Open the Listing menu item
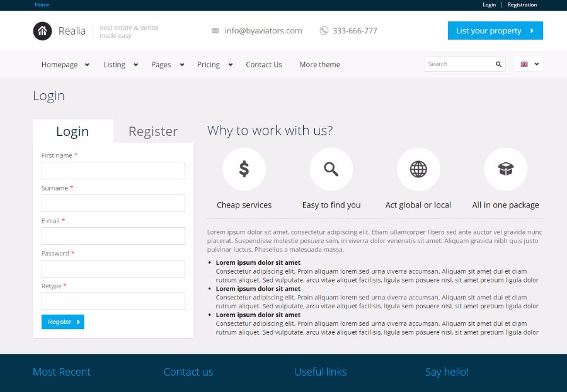The width and height of the screenshot is (567, 392). [114, 65]
